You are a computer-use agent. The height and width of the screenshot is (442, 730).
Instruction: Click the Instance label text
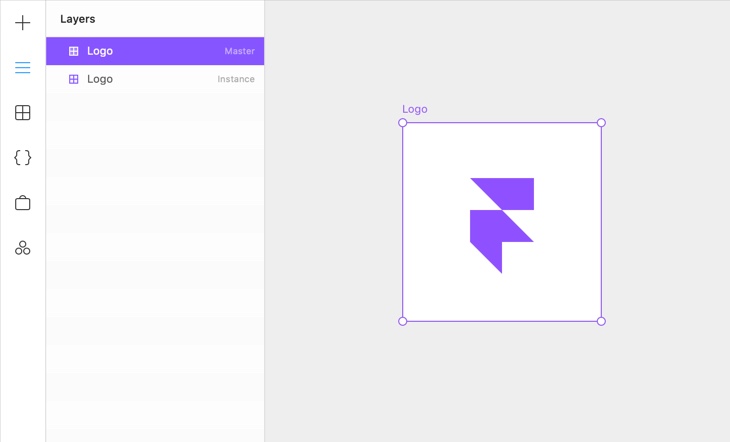(x=236, y=79)
